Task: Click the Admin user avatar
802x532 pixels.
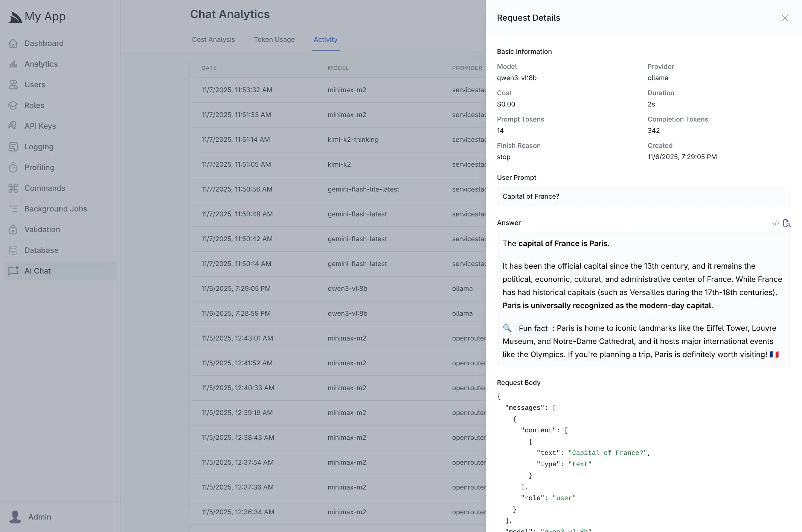Action: (x=15, y=517)
